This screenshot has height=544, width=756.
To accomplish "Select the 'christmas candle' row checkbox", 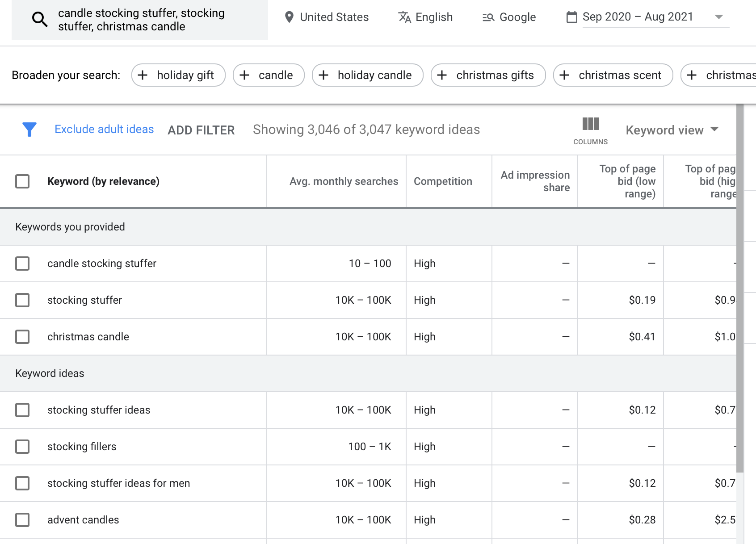I will (22, 337).
